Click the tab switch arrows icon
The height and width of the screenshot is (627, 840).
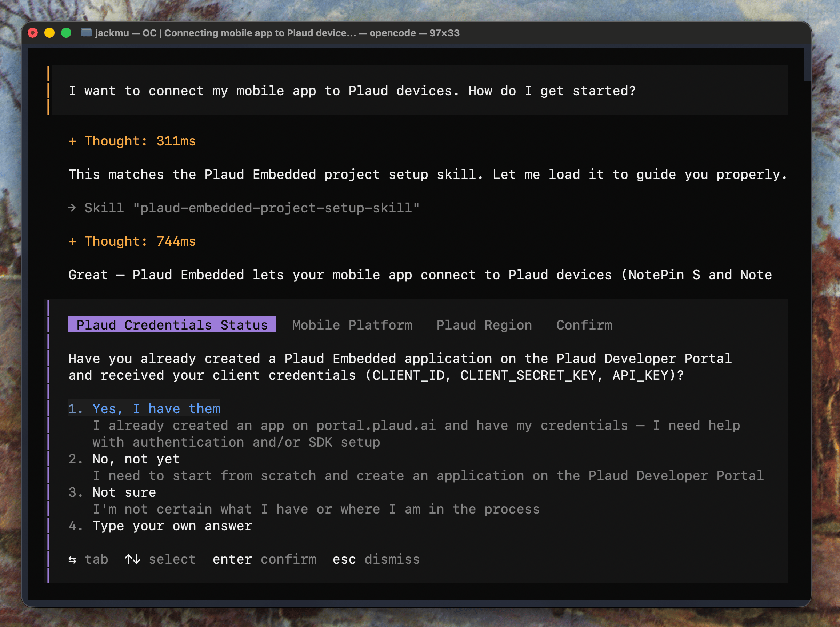(x=72, y=559)
